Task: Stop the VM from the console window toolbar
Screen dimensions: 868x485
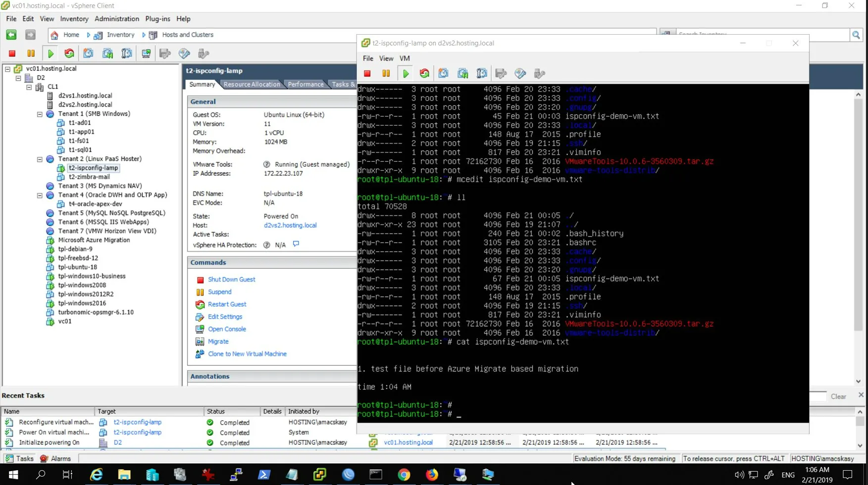Action: pos(367,73)
